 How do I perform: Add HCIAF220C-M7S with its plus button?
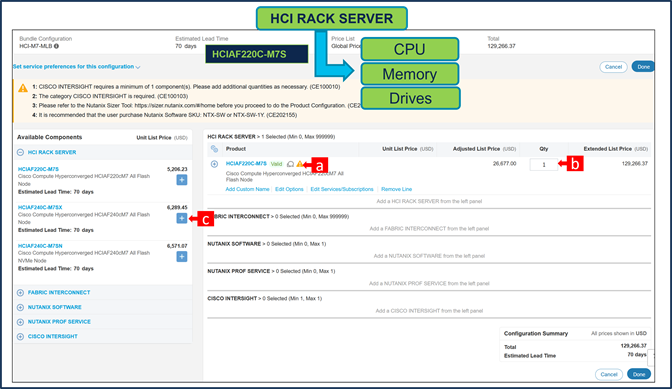coord(182,180)
